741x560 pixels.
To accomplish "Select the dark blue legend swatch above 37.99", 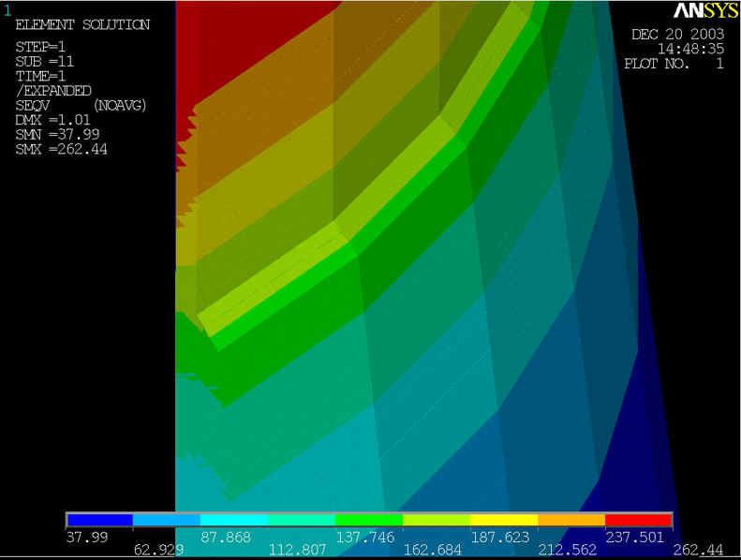I will tap(99, 521).
